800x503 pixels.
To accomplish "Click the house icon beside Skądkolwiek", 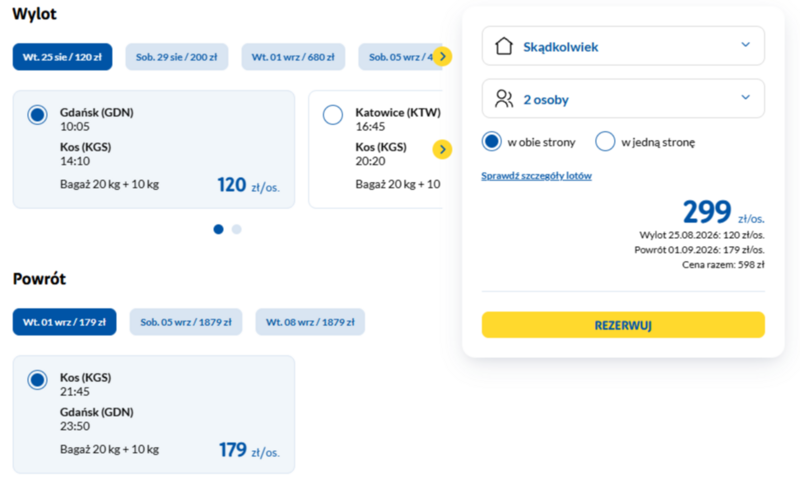I will point(504,46).
